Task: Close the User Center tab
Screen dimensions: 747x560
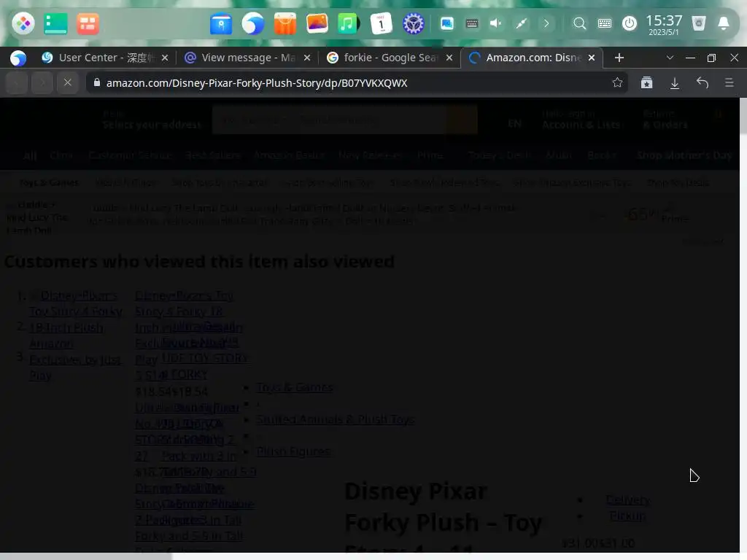Action: coord(165,58)
